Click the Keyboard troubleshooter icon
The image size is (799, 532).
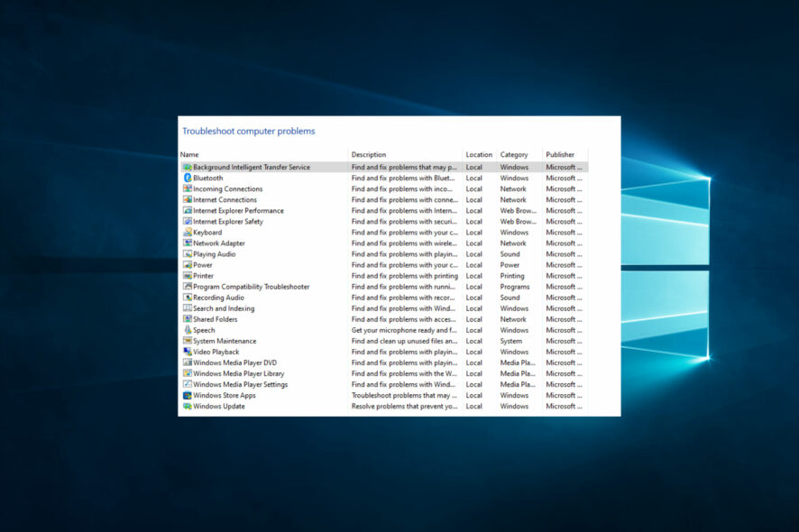[188, 233]
